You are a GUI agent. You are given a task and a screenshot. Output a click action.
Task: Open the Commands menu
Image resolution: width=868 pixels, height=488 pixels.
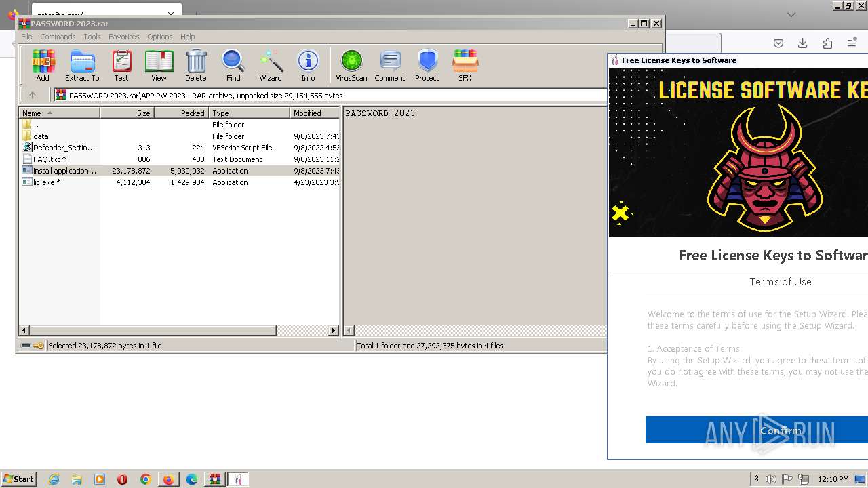click(58, 37)
